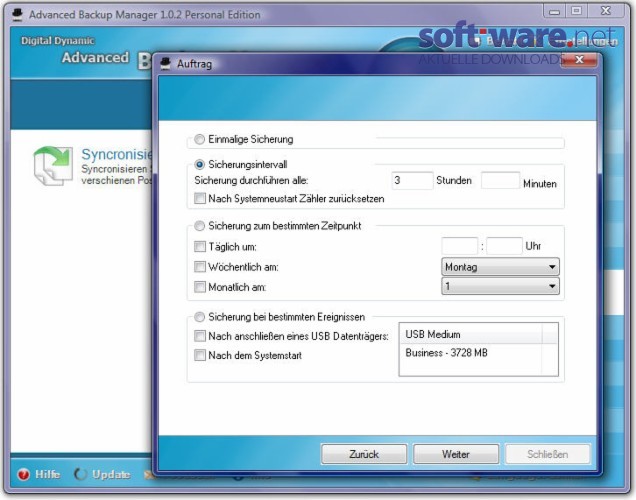This screenshot has width=636, height=500.
Task: Click the USB Medium column header
Action: [x=471, y=335]
